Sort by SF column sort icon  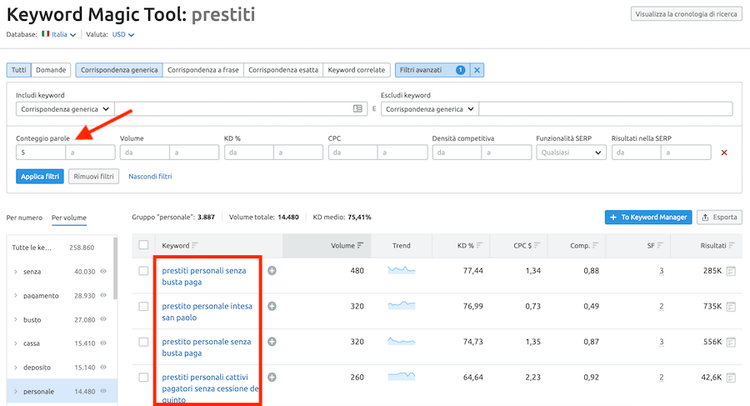pyautogui.click(x=660, y=245)
